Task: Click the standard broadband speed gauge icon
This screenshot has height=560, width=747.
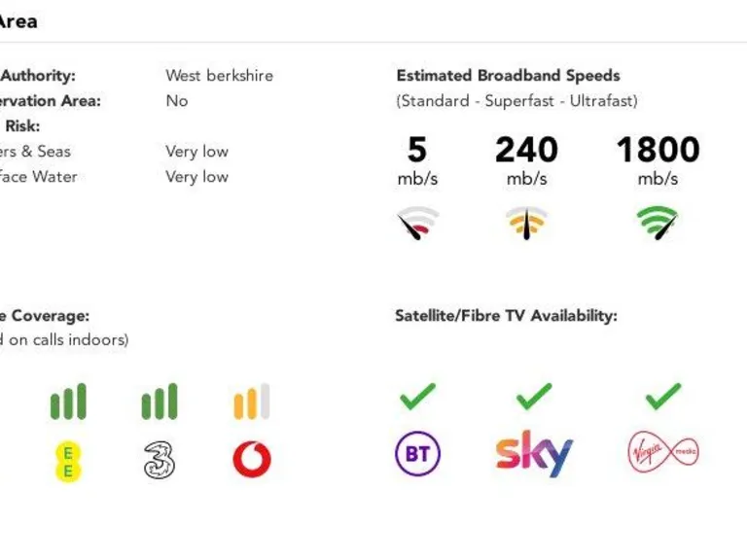Action: pos(417,224)
